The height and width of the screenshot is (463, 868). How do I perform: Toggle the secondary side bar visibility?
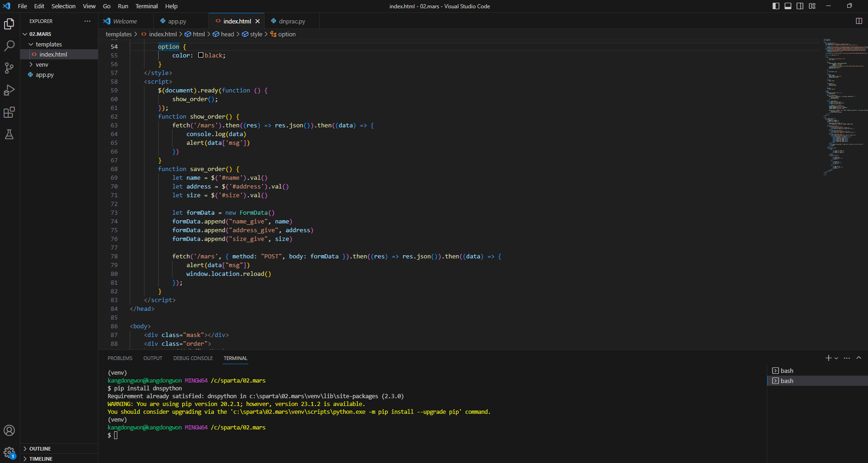pos(800,6)
